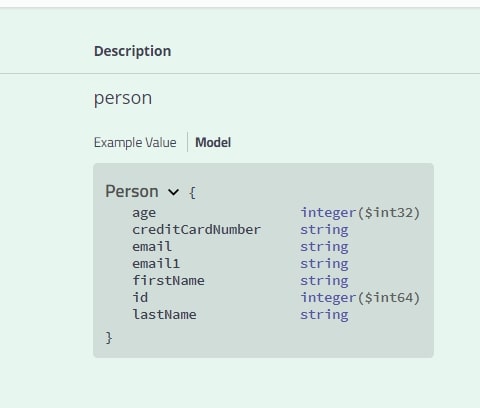Click the integer($int32) type of age
Screen dimensions: 480x408
point(360,213)
